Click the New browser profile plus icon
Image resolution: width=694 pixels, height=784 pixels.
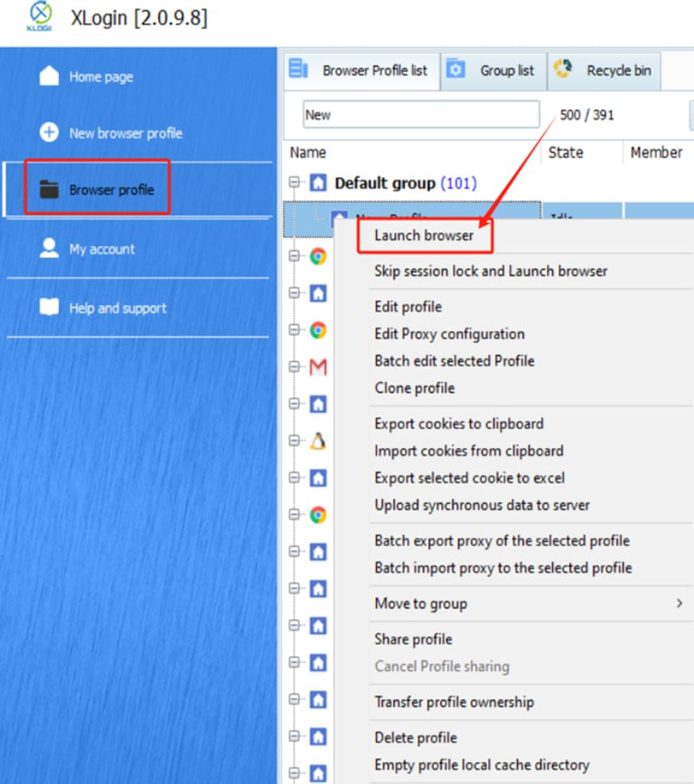tap(49, 133)
